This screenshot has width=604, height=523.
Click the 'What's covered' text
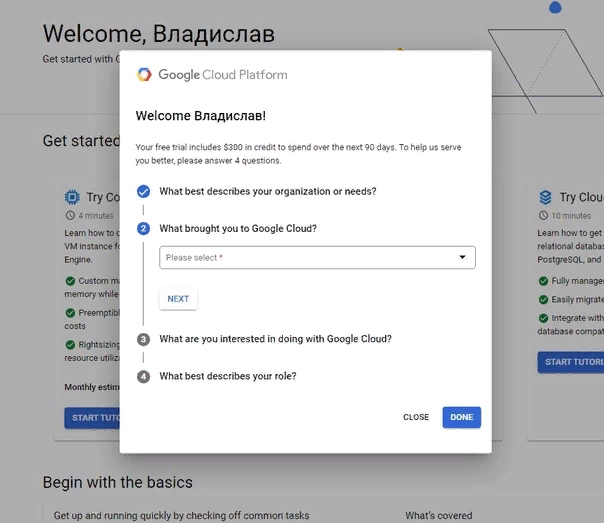pyautogui.click(x=438, y=515)
